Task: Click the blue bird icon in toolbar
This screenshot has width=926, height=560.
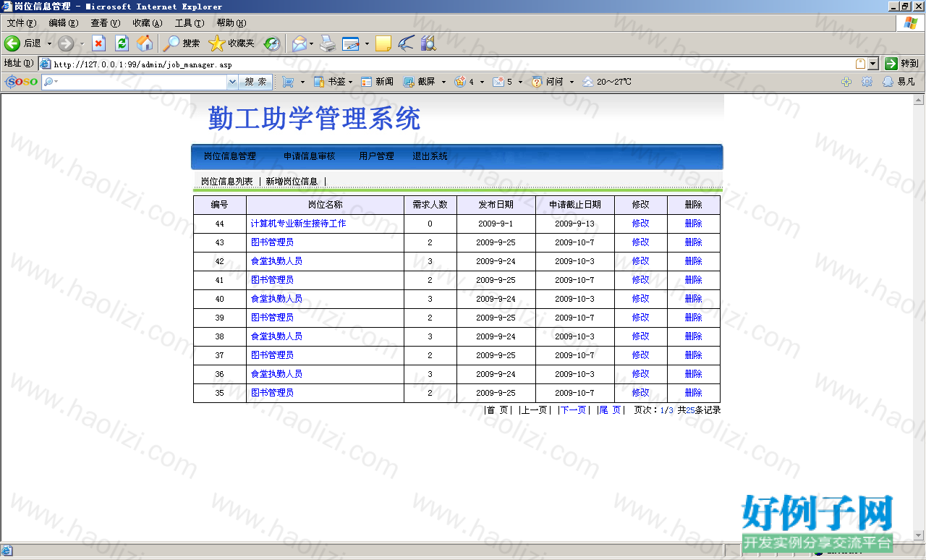Action: (x=406, y=43)
